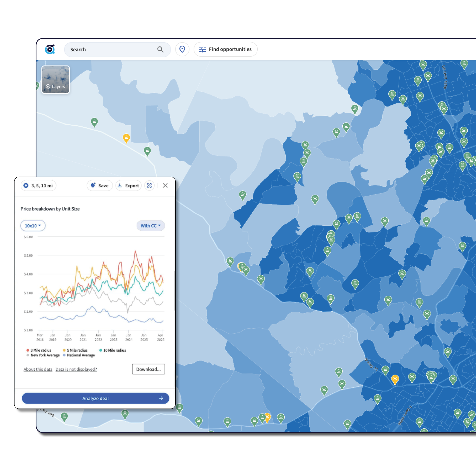The image size is (476, 476).
Task: Click the Analyze deal button
Action: point(95,398)
